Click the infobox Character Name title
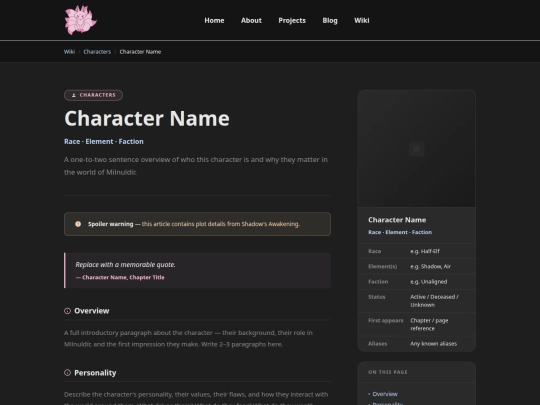 coord(397,220)
